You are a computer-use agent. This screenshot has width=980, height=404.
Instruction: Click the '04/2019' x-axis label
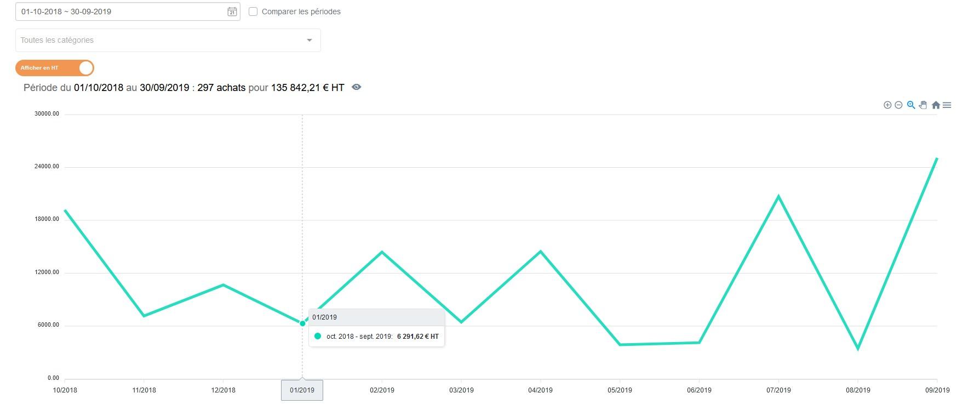pyautogui.click(x=541, y=390)
